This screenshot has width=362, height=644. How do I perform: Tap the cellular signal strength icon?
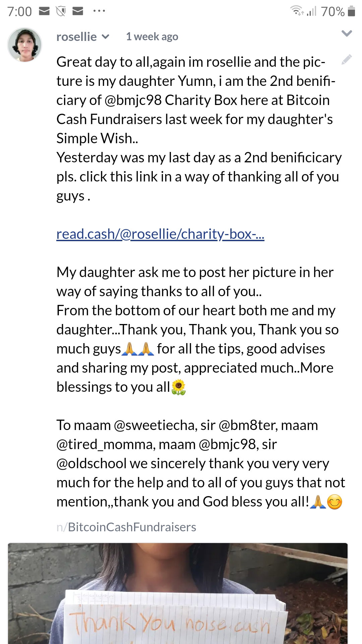(x=312, y=11)
